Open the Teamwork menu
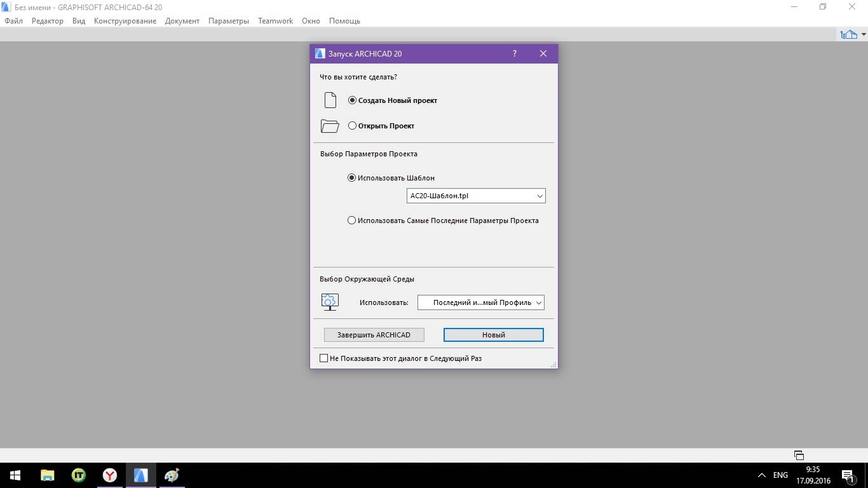Image resolution: width=868 pixels, height=488 pixels. [x=276, y=21]
